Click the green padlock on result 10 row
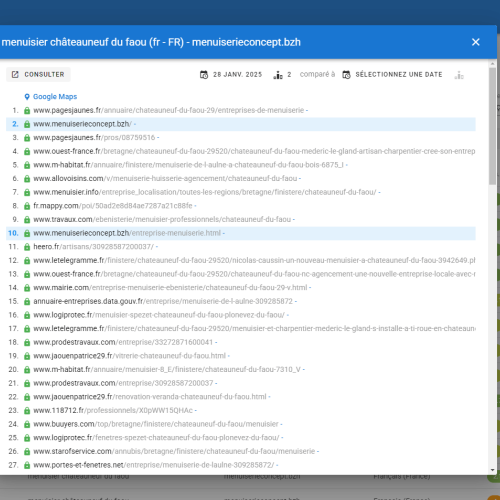The image size is (500, 500). pyautogui.click(x=27, y=234)
